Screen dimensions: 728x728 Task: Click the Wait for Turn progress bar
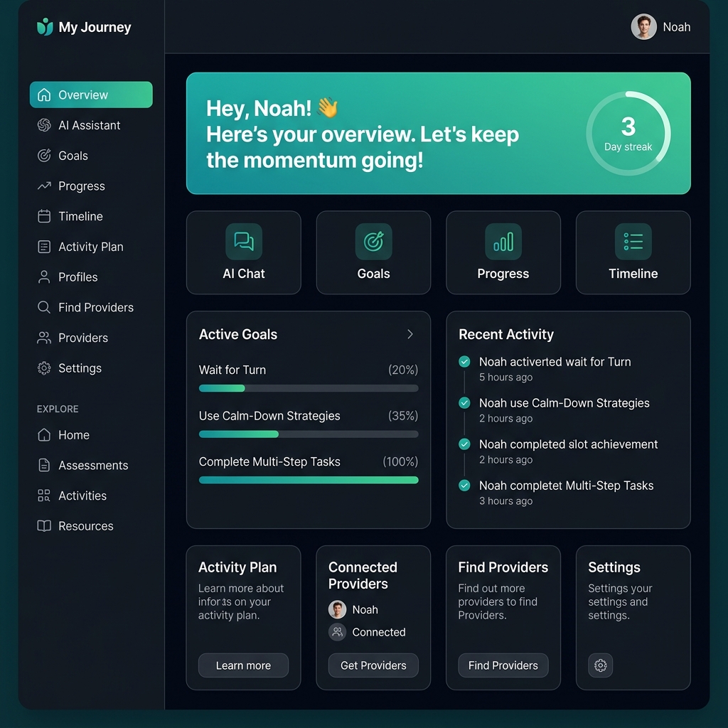(308, 388)
